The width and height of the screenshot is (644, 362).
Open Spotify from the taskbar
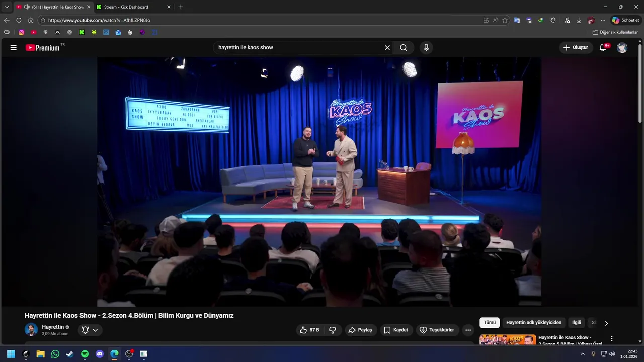(85, 354)
